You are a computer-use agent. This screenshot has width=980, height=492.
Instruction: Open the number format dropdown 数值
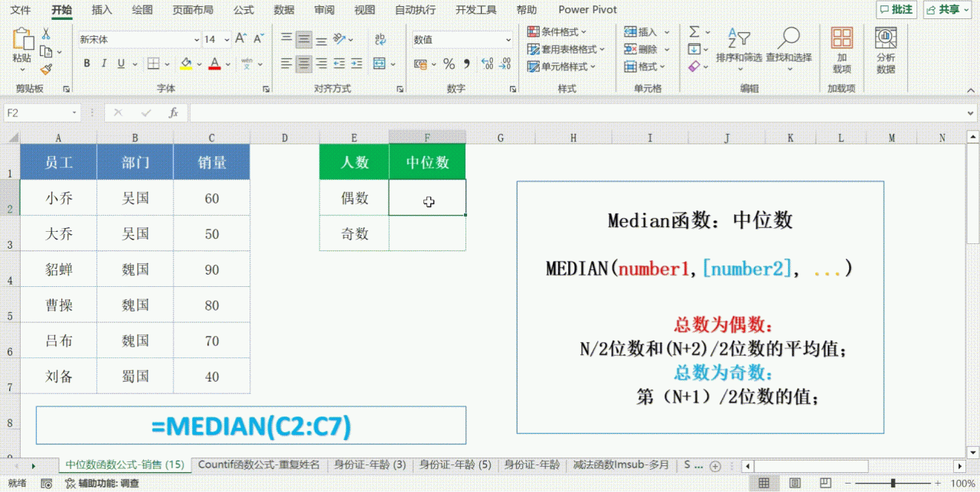[x=508, y=39]
